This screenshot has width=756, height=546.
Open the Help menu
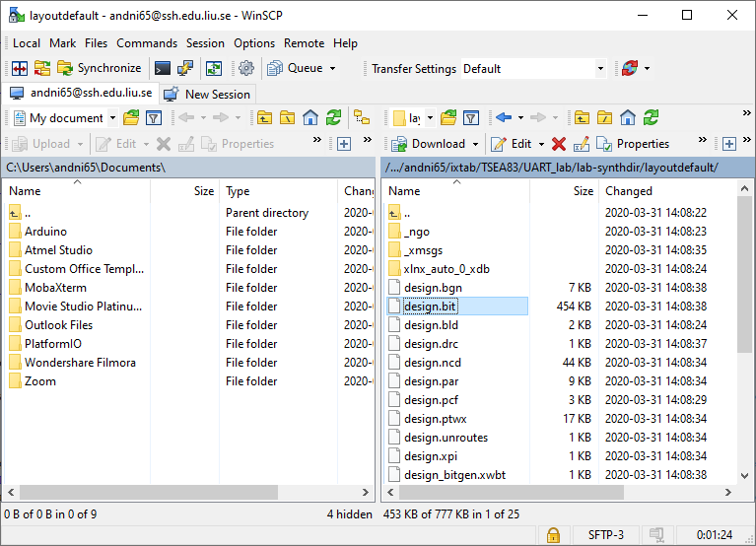[x=345, y=43]
